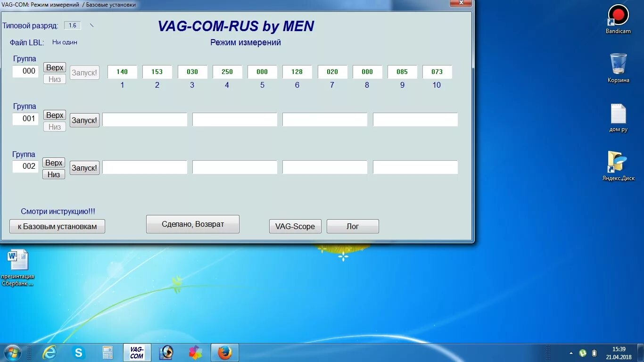644x362 pixels.
Task: Click the group number field 000
Action: click(25, 71)
